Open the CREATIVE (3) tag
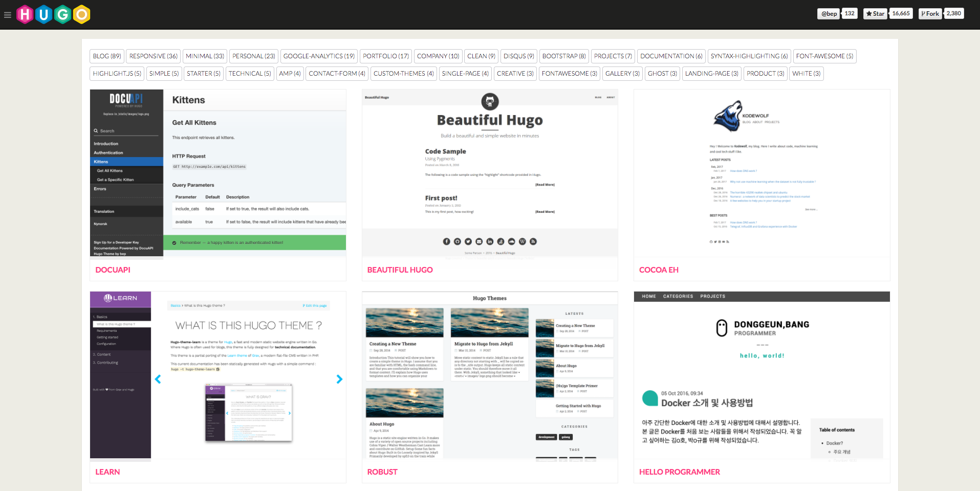Viewport: 980px width, 491px height. point(515,74)
